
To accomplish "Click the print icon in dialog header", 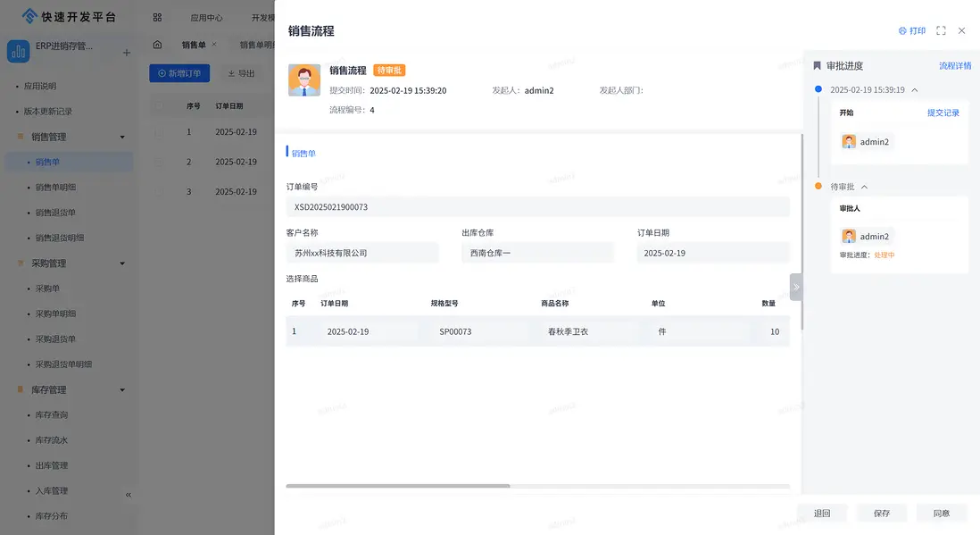I will (x=901, y=30).
